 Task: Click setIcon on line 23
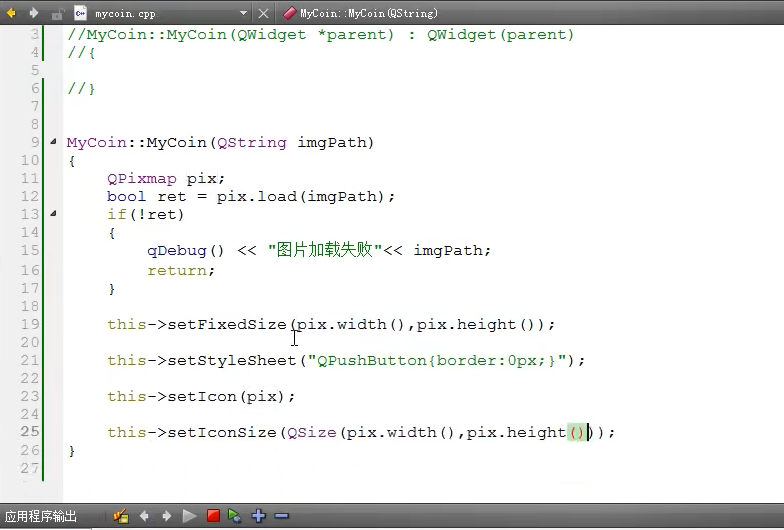(202, 396)
